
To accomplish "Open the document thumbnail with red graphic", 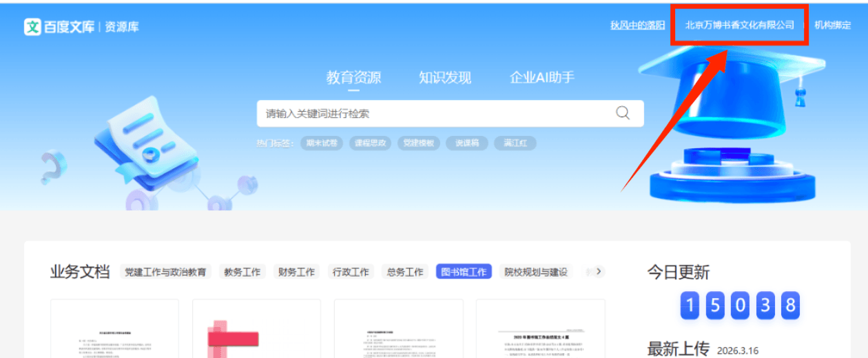I will pyautogui.click(x=256, y=328).
